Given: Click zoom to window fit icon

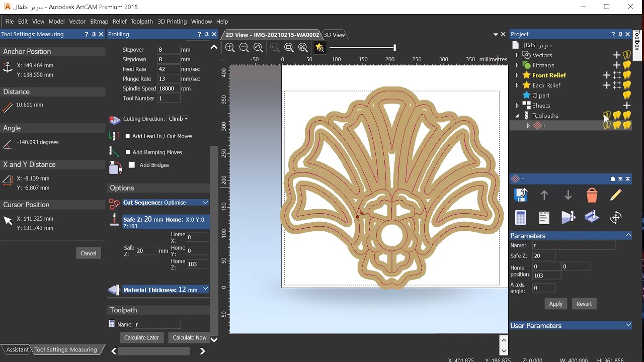Looking at the screenshot, I should (x=289, y=47).
